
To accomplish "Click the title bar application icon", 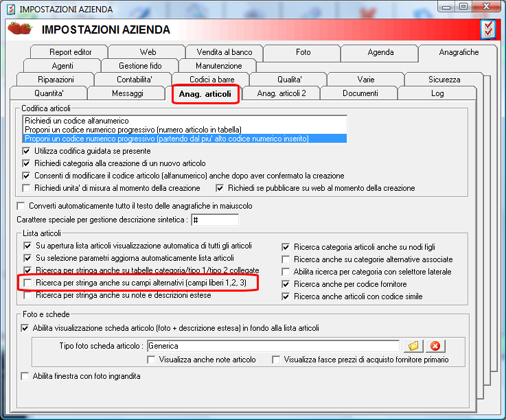I will click(x=11, y=9).
